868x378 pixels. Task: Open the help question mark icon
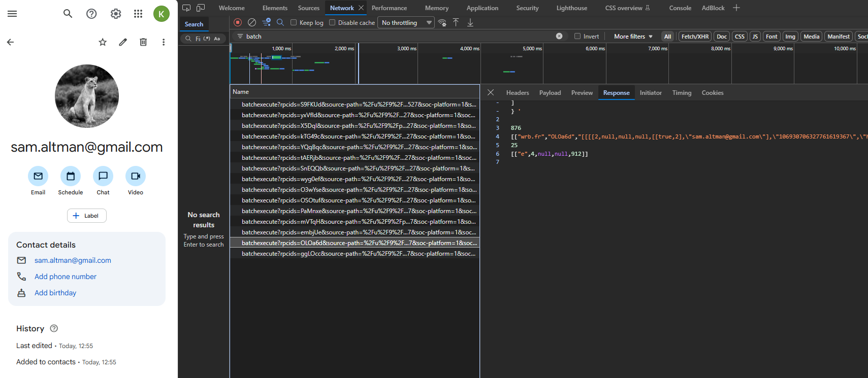(x=91, y=14)
